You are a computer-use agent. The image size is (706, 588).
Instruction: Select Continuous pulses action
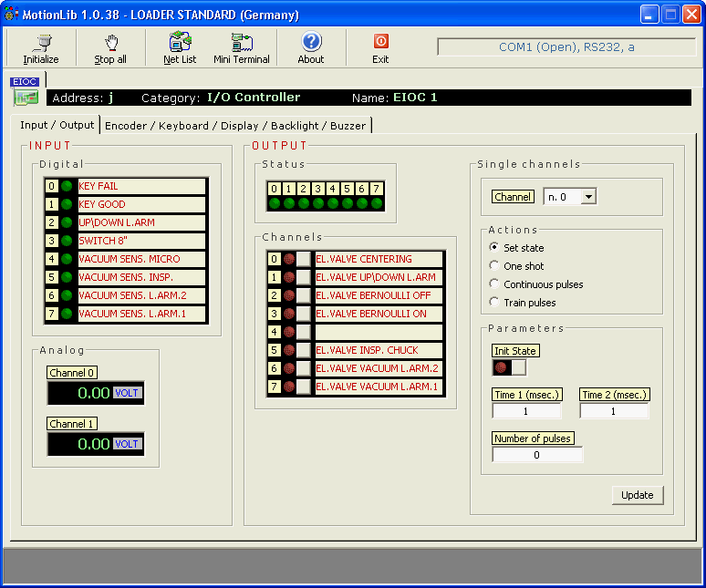[x=494, y=284]
